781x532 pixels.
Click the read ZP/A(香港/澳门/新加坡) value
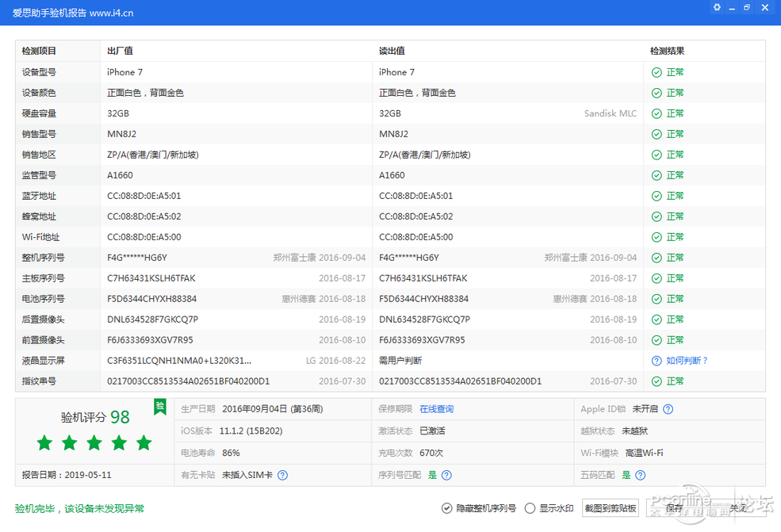click(x=424, y=155)
